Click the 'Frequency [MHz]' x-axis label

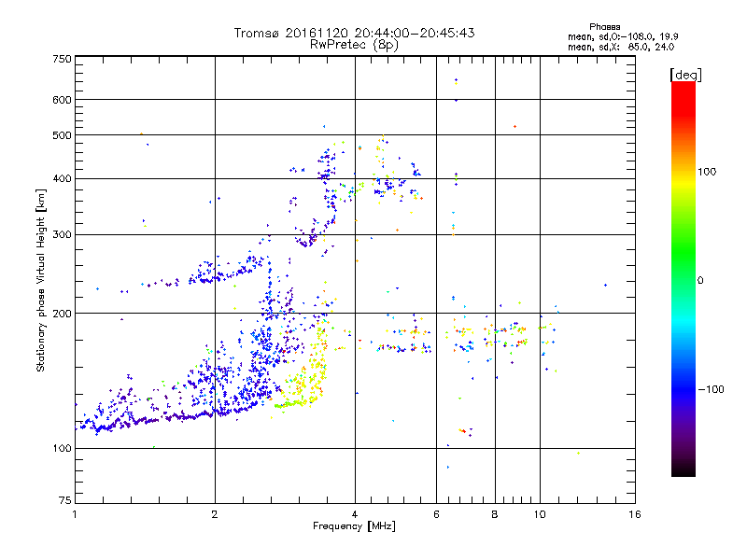click(354, 526)
